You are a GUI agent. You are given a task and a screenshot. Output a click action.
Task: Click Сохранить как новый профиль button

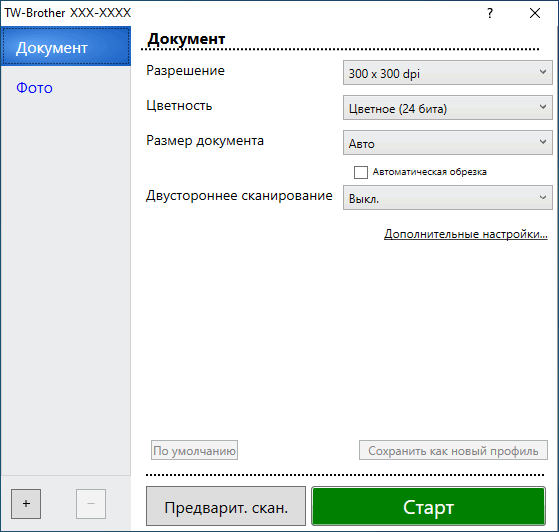(453, 450)
